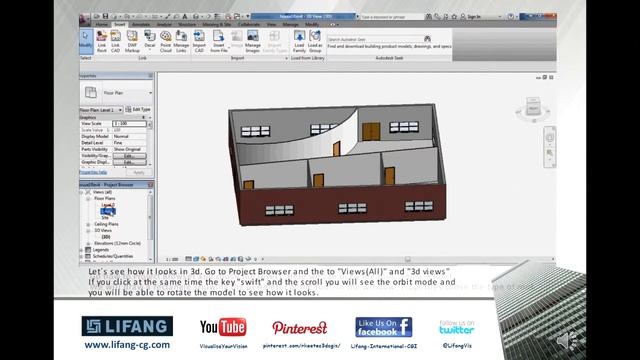Click the Save icon in quick access toolbar
640x360 pixels.
click(x=105, y=16)
